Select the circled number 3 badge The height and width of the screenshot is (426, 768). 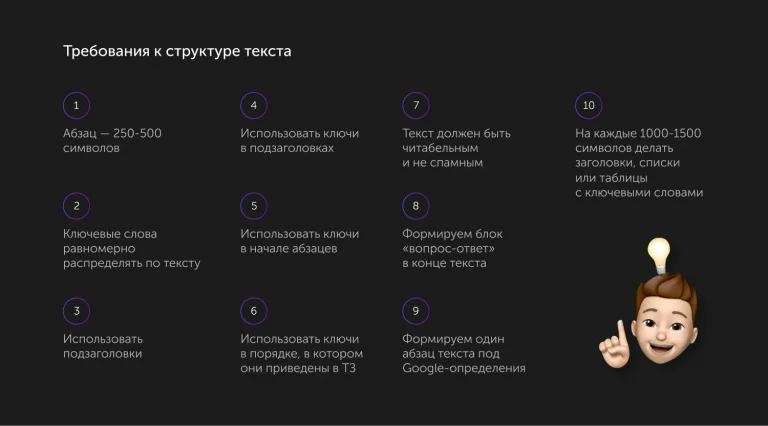pyautogui.click(x=76, y=311)
